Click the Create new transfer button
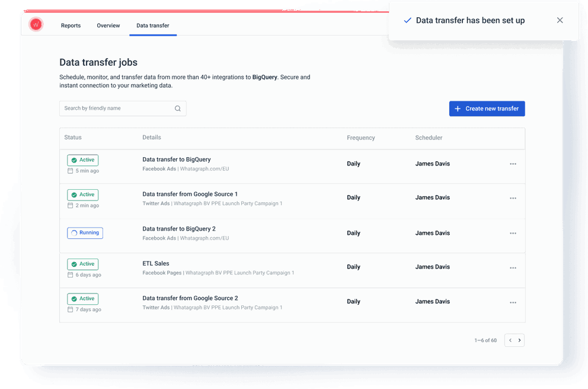This screenshot has height=389, width=588. (487, 109)
